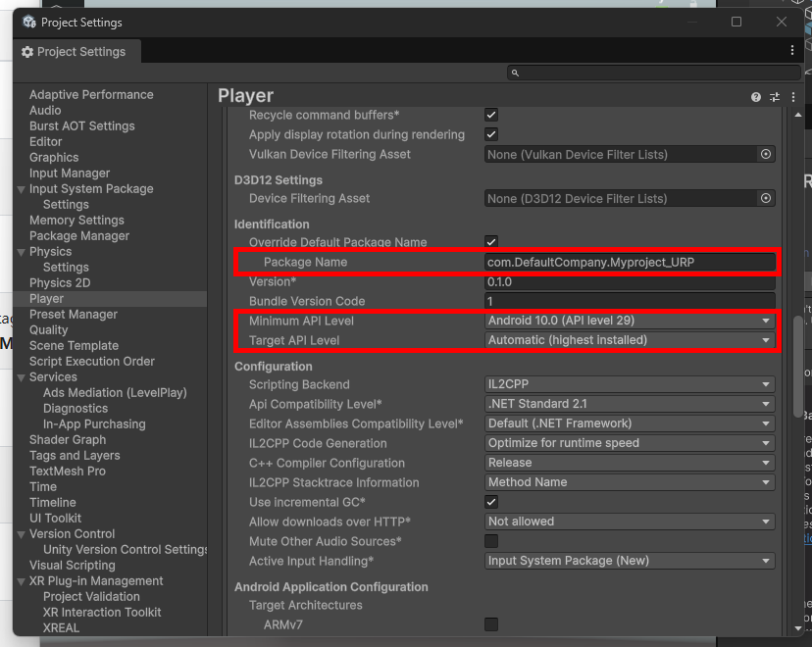Open Input Manager settings
The image size is (812, 647).
click(70, 174)
